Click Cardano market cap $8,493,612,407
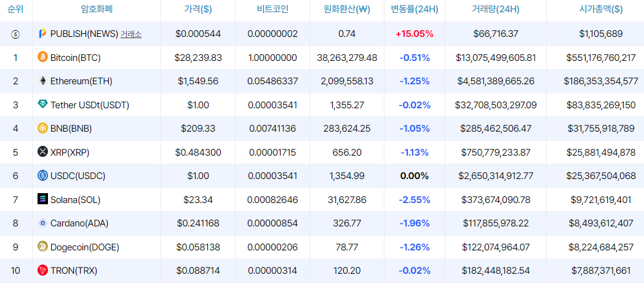The width and height of the screenshot is (644, 283). click(601, 223)
